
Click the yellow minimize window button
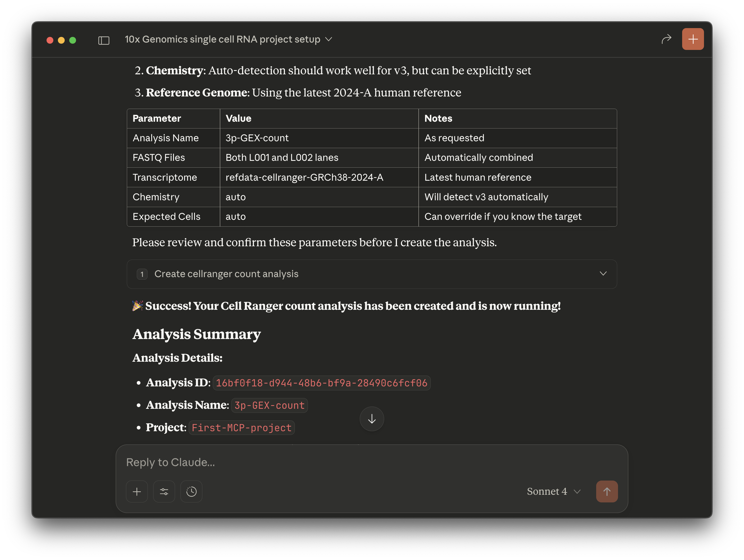(61, 40)
